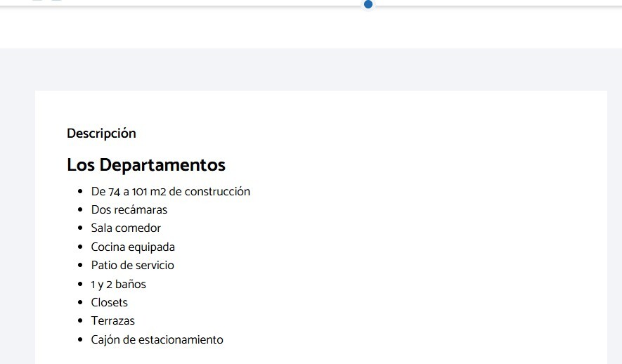Click the 'Closets' list item
622x364 pixels.
110,303
